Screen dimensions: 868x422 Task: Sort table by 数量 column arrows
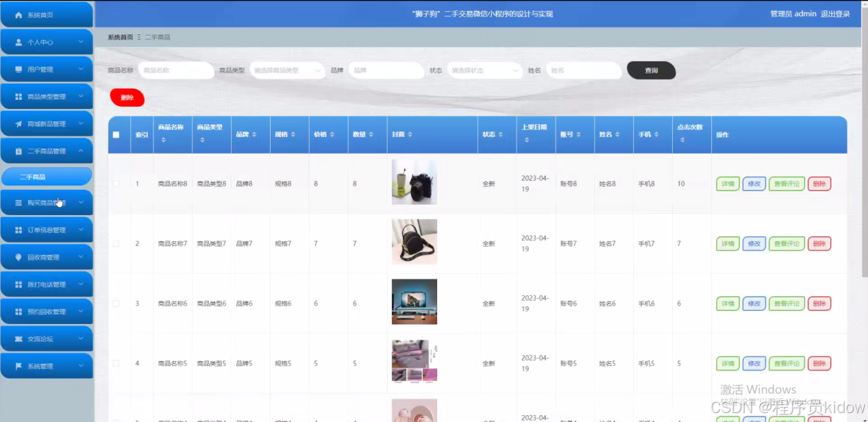pyautogui.click(x=371, y=135)
